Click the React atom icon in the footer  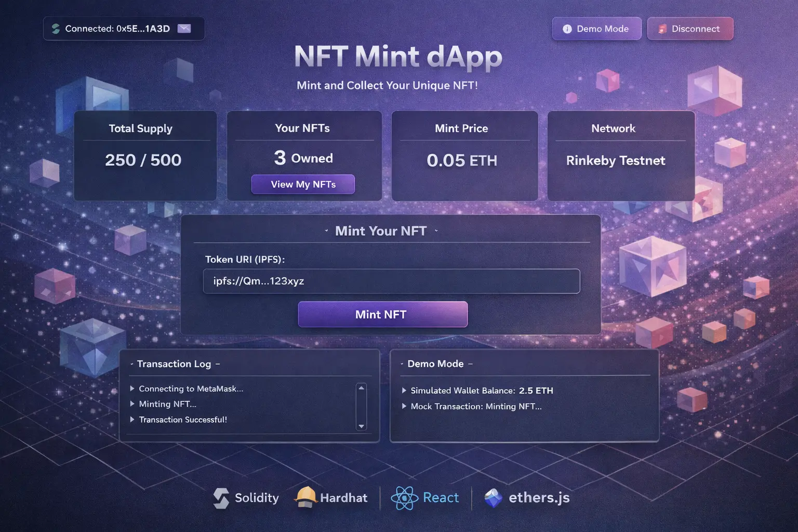(x=405, y=497)
